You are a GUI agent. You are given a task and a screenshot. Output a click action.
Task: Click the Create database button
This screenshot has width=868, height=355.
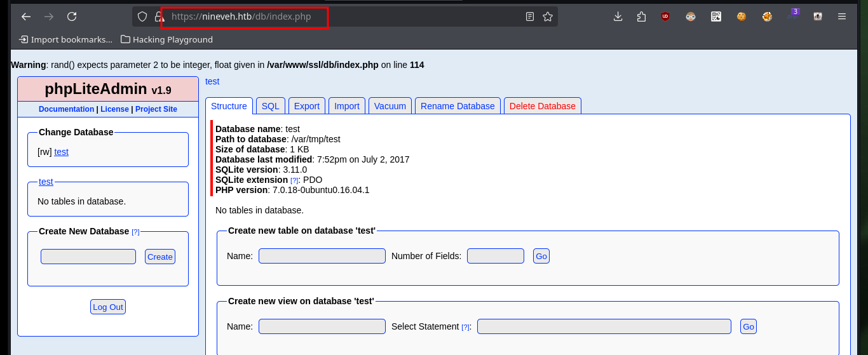[160, 257]
